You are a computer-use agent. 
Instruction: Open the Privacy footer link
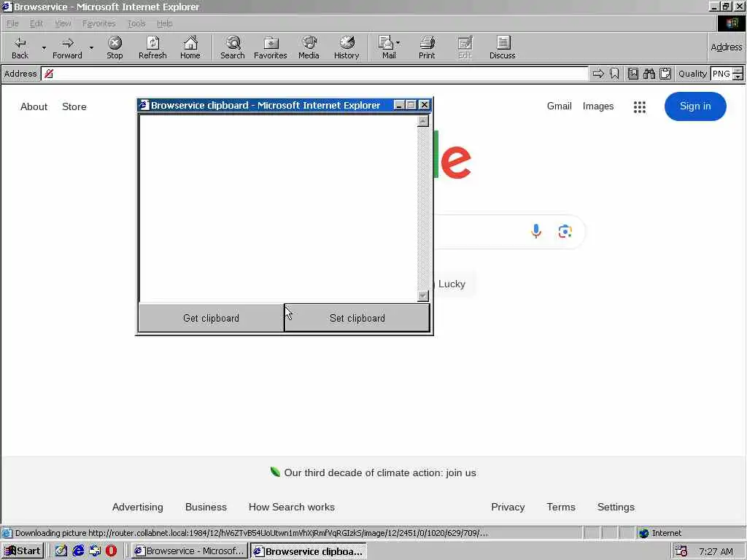(508, 507)
